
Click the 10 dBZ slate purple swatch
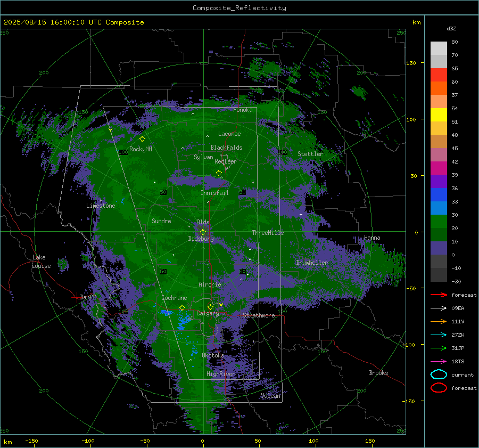pos(439,248)
